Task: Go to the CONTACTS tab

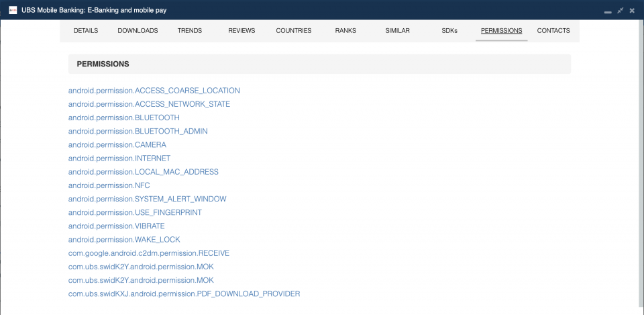Action: [x=553, y=30]
